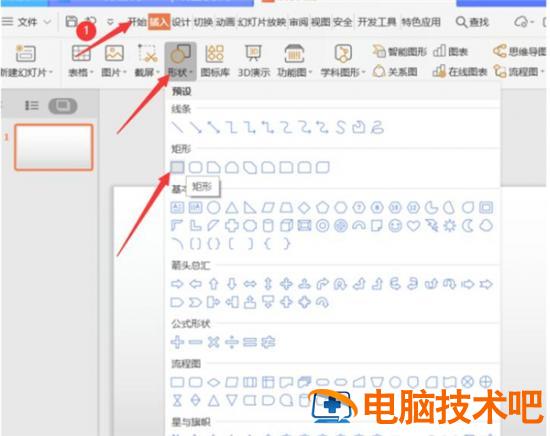Click 智能图形 smart graphics button

click(400, 52)
